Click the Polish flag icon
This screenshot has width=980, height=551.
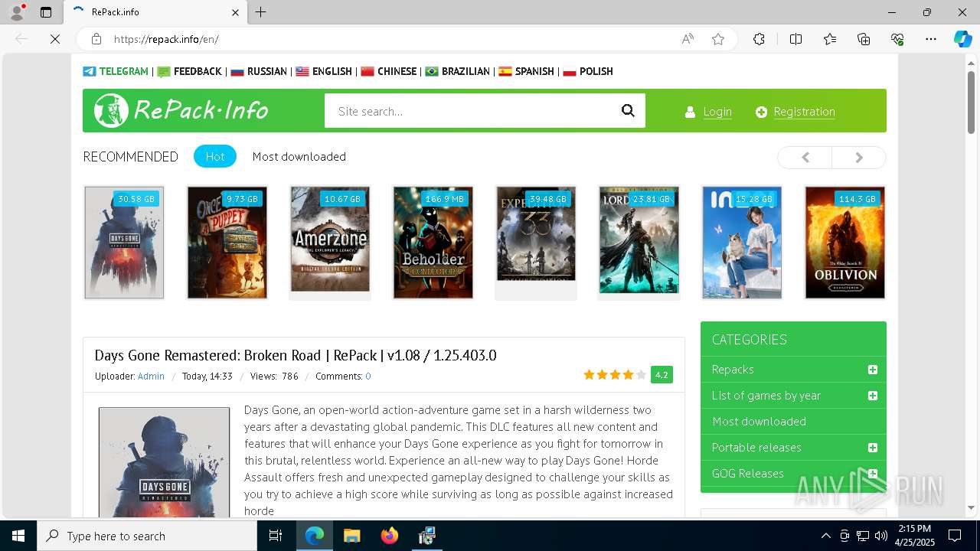tap(570, 71)
